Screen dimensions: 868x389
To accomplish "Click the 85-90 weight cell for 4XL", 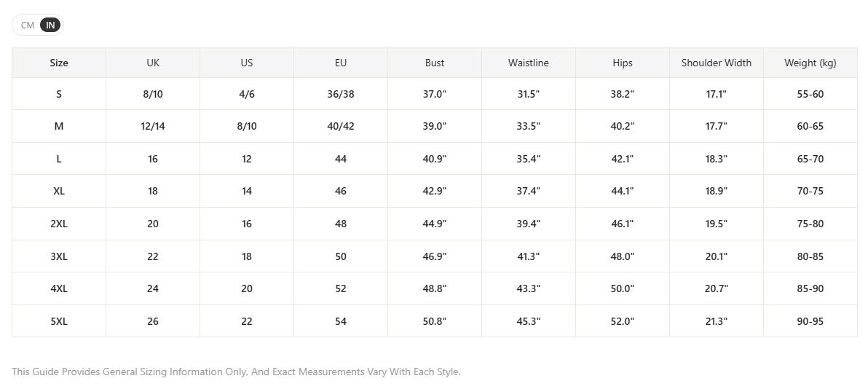I will point(810,288).
